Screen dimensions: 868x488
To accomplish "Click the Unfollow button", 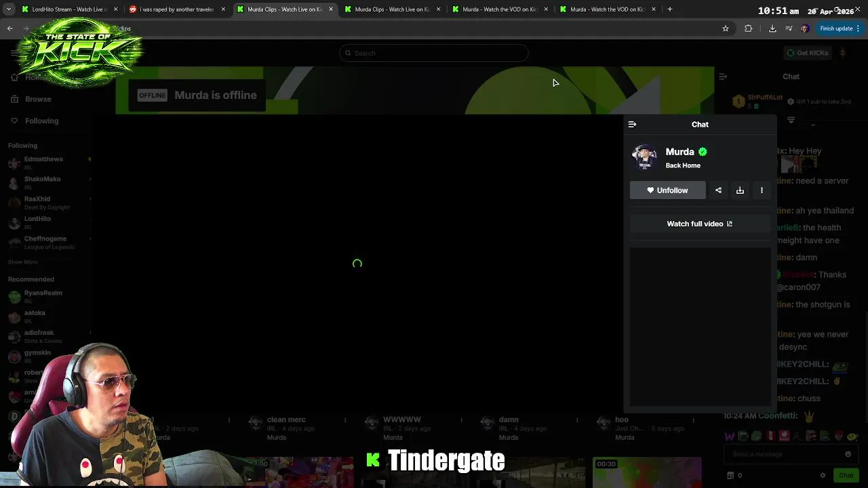I will [667, 190].
